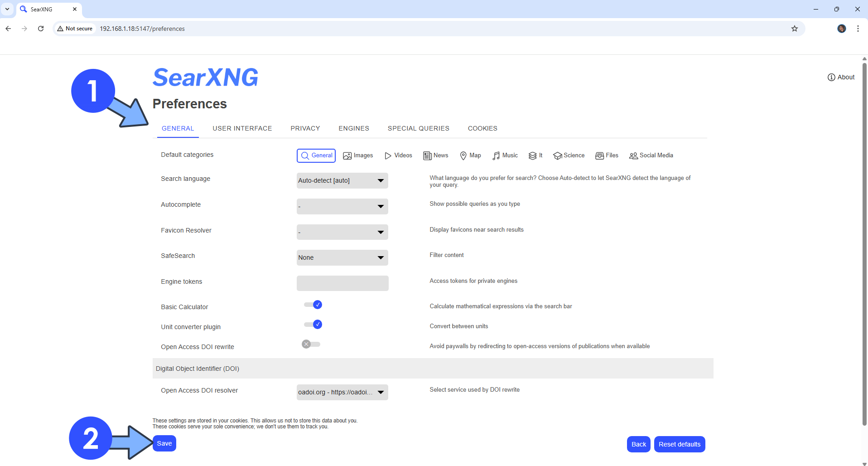Expand the SafeSearch dropdown
This screenshot has width=868, height=466.
(342, 257)
